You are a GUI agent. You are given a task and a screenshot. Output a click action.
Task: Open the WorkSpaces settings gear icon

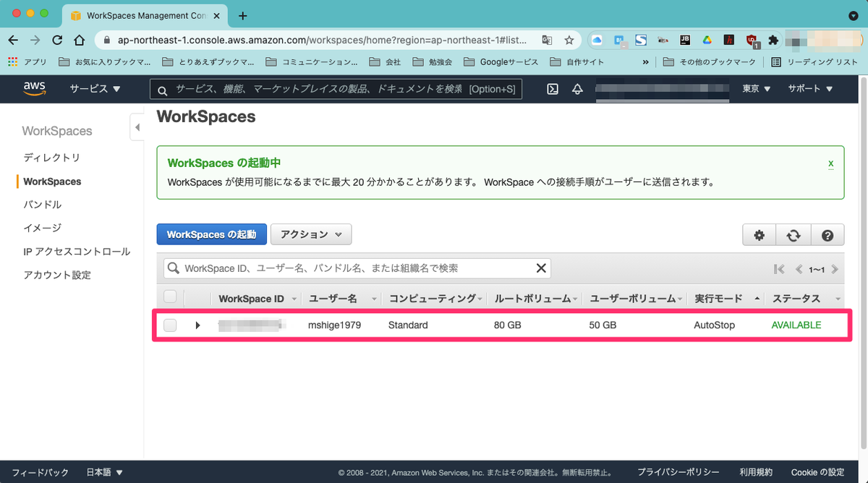point(758,234)
